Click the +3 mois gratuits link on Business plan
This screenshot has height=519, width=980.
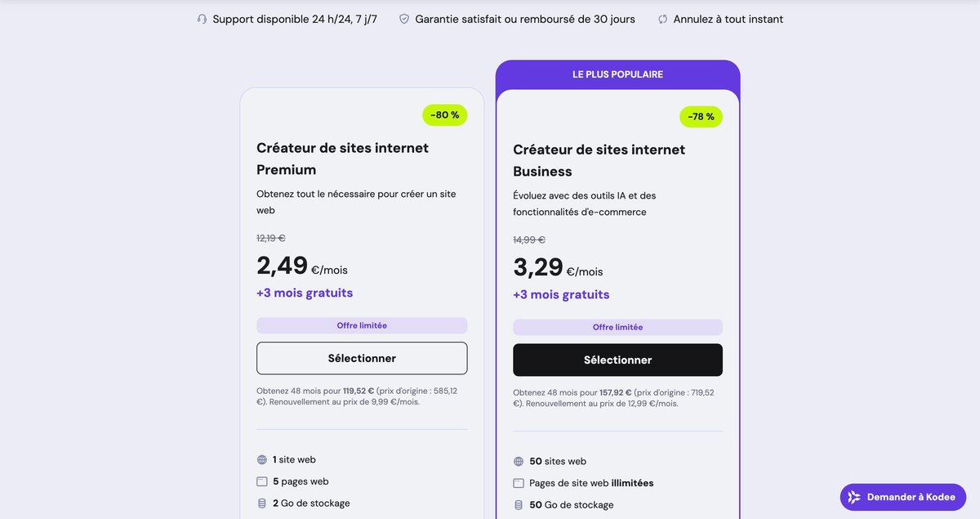(561, 294)
